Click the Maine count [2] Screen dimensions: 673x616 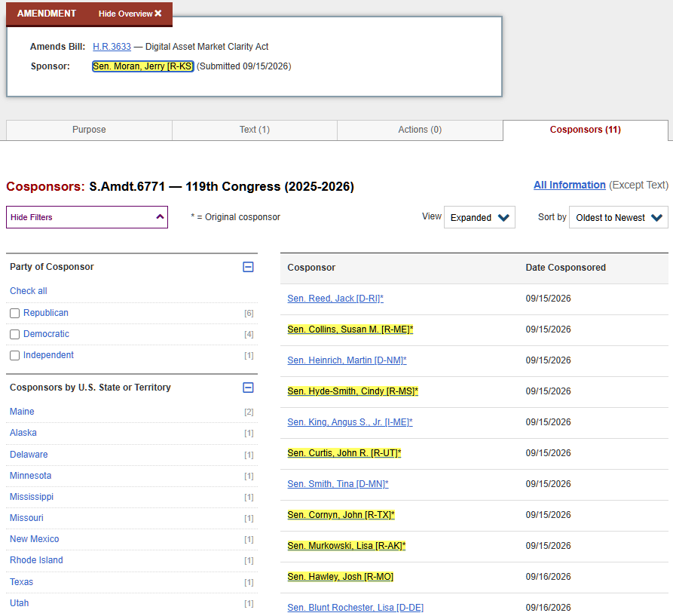coord(249,412)
